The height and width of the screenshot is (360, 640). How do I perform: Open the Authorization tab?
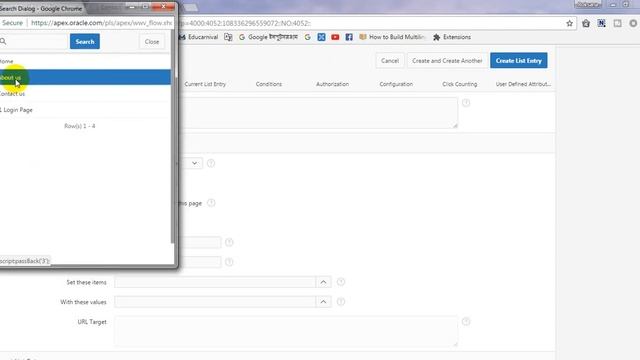[332, 84]
